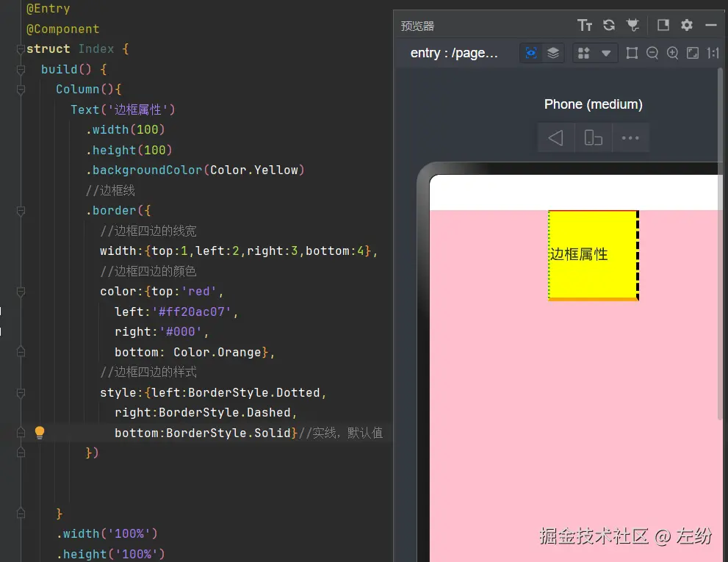Click the @Entry decorator text

(x=48, y=9)
